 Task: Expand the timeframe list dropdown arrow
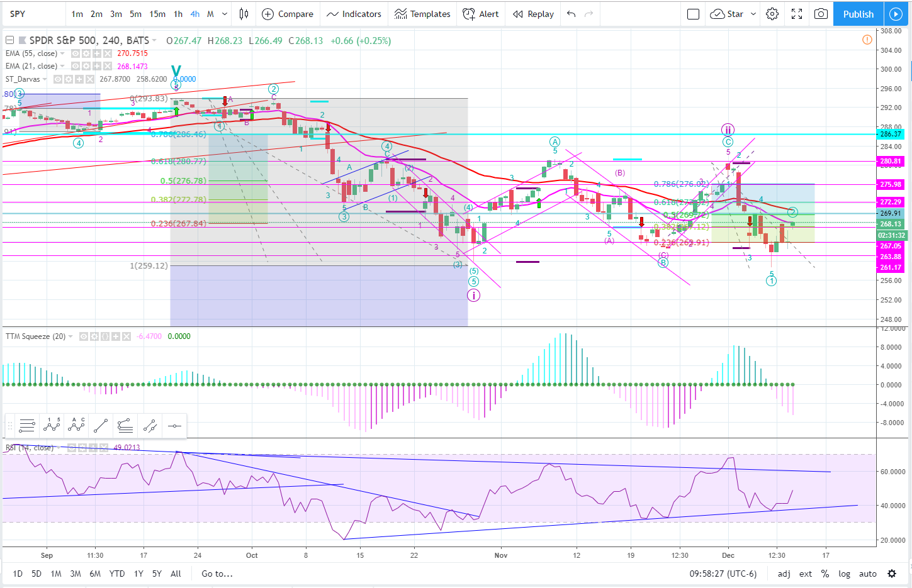[x=225, y=14]
